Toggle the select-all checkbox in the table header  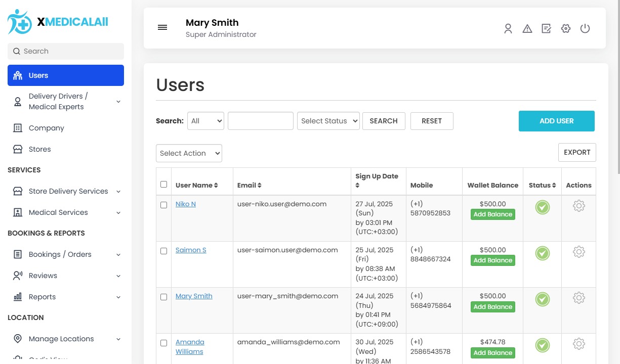(163, 184)
